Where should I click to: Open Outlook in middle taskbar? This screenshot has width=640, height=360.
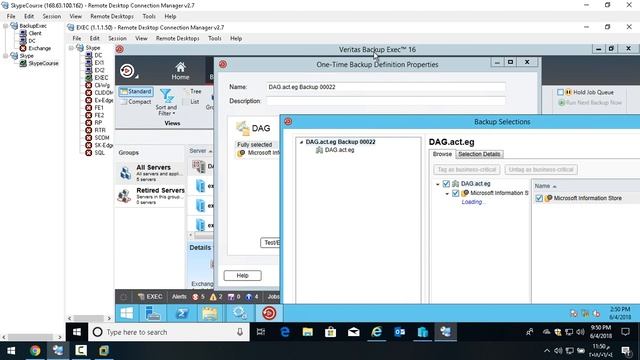pos(399,332)
